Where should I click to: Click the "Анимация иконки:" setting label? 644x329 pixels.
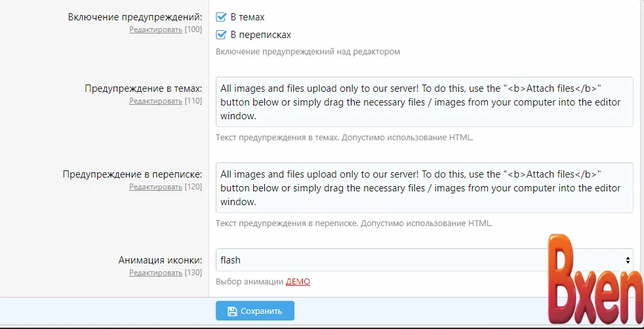(160, 260)
